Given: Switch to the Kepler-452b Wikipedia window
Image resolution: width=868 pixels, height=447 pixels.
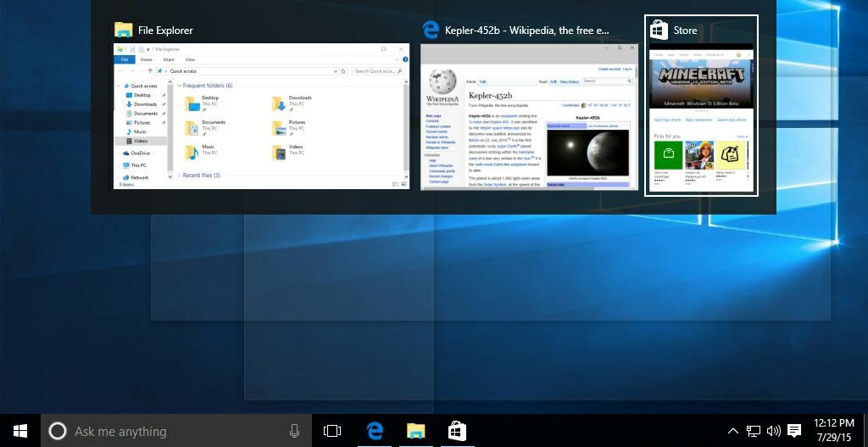Looking at the screenshot, I should tap(529, 117).
